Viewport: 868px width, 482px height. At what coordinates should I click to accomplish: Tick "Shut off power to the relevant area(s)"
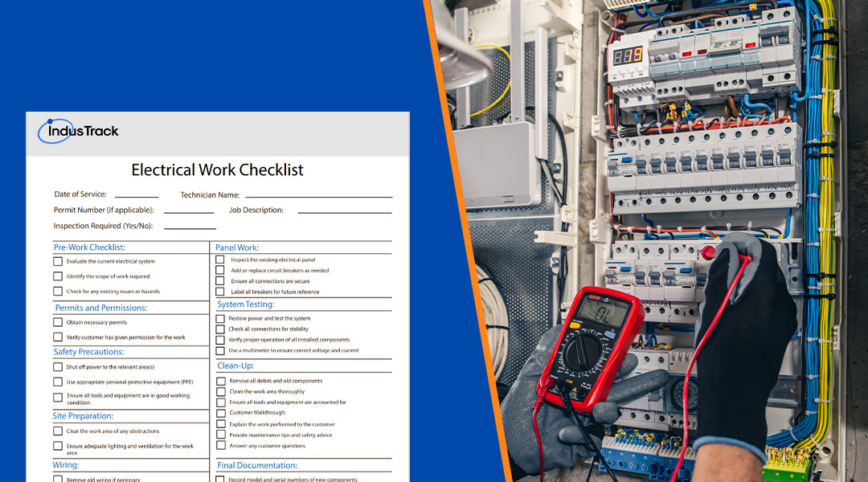point(57,367)
